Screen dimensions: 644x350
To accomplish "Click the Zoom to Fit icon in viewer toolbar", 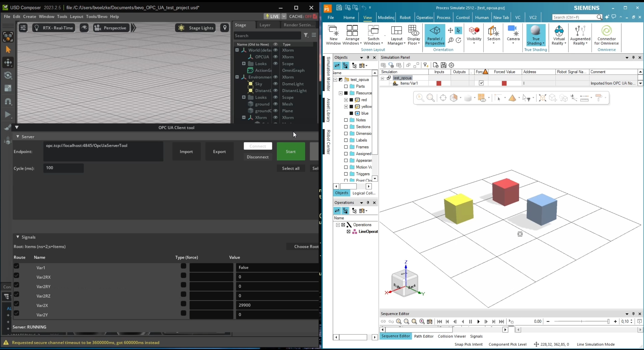I will click(430, 98).
